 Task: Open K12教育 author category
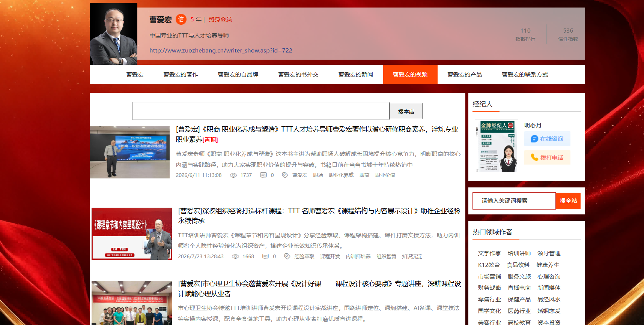point(489,265)
